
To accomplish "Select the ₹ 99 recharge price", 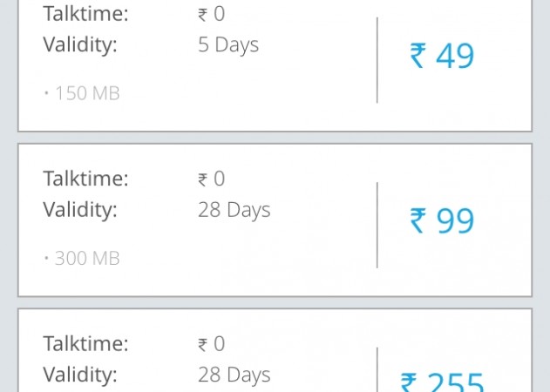I will coord(442,221).
